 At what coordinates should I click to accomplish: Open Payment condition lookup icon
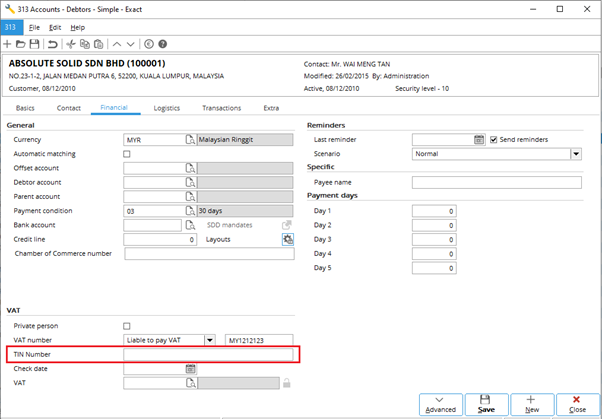190,211
